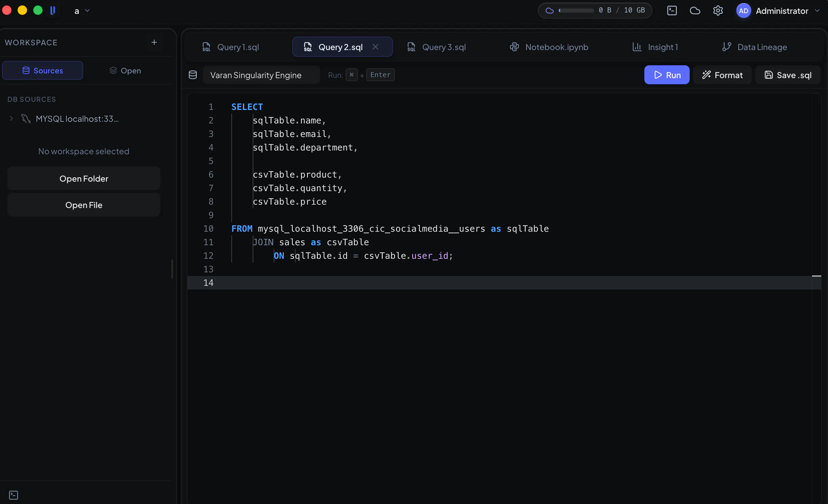Click the Open Folder button
Screen dimensions: 828x504
point(84,178)
